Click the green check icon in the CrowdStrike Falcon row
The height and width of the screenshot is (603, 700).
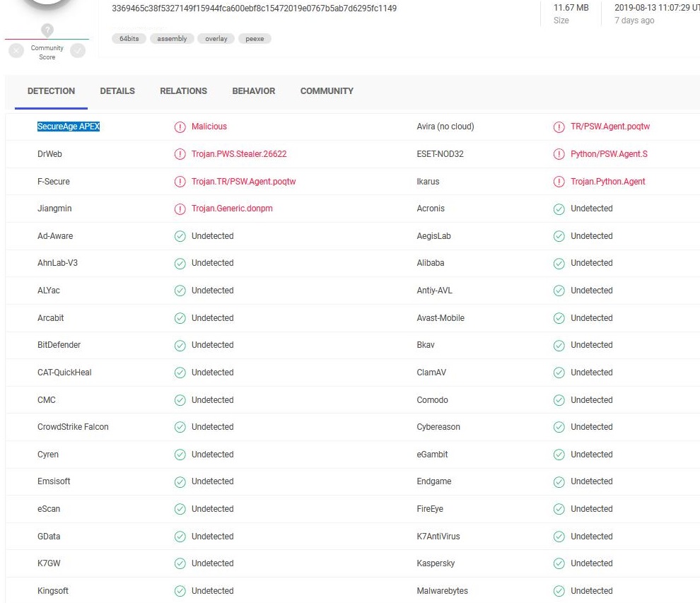[180, 427]
